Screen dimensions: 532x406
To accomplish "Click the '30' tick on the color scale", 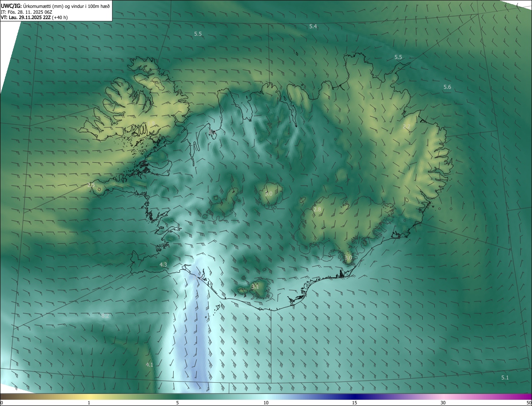I will coord(443,403).
